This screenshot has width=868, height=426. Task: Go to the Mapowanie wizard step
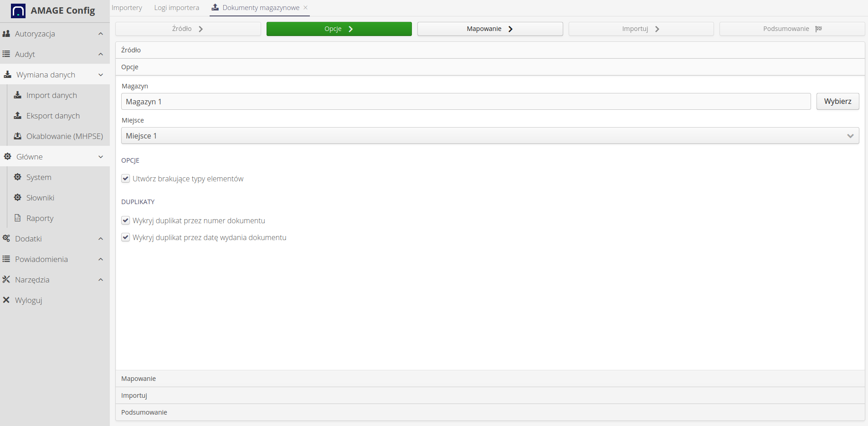click(x=490, y=29)
